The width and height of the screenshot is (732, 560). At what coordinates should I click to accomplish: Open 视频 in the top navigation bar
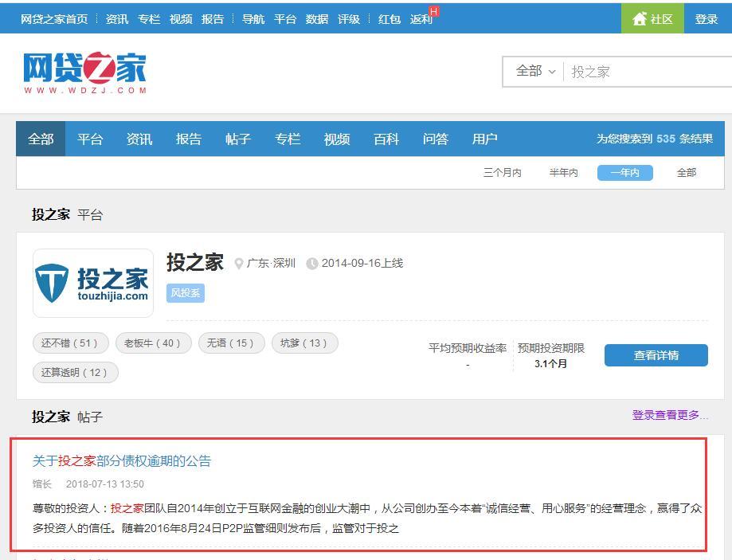point(181,19)
